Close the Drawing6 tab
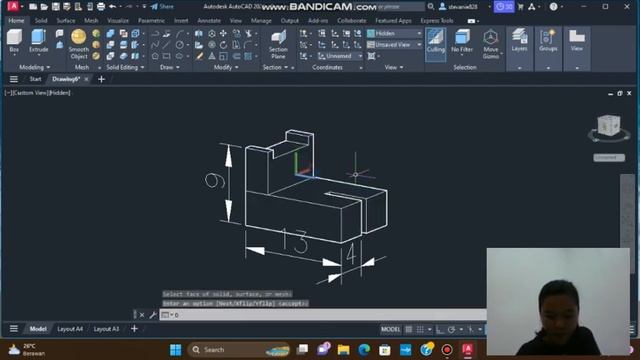This screenshot has width=640, height=360. pos(86,79)
